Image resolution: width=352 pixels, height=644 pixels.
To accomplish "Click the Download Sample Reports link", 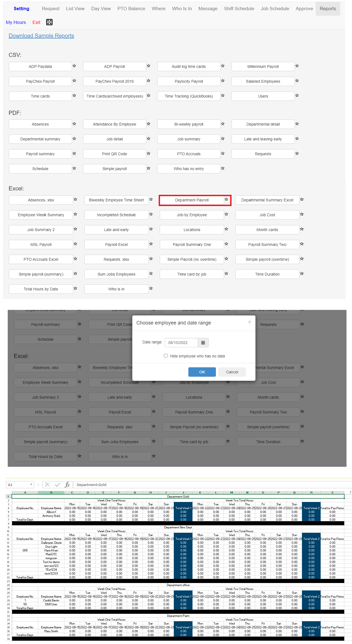I will click(42, 36).
